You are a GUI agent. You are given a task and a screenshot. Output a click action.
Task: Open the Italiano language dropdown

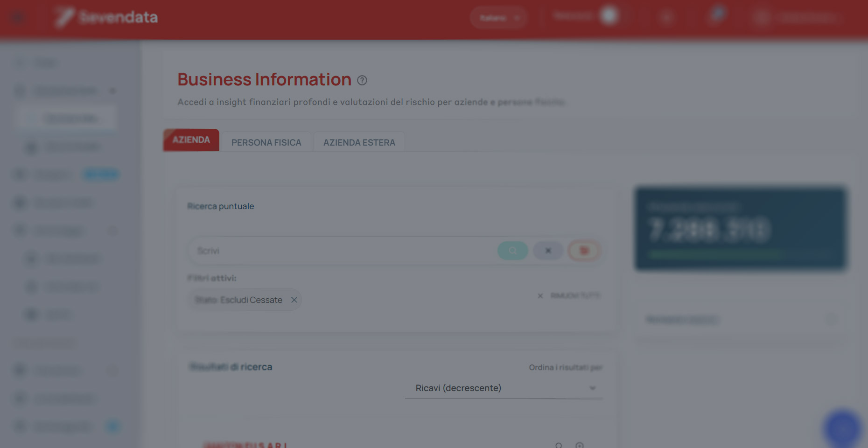pos(498,18)
